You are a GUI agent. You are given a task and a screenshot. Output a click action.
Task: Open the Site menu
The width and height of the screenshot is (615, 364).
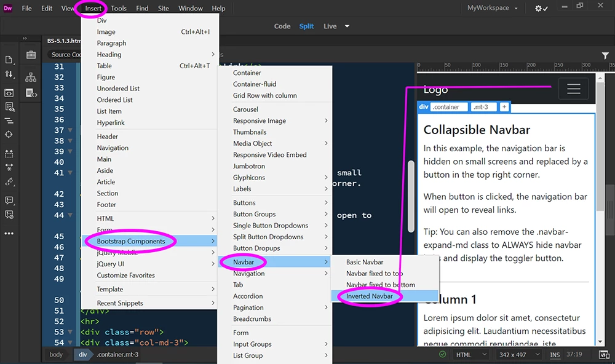[163, 8]
